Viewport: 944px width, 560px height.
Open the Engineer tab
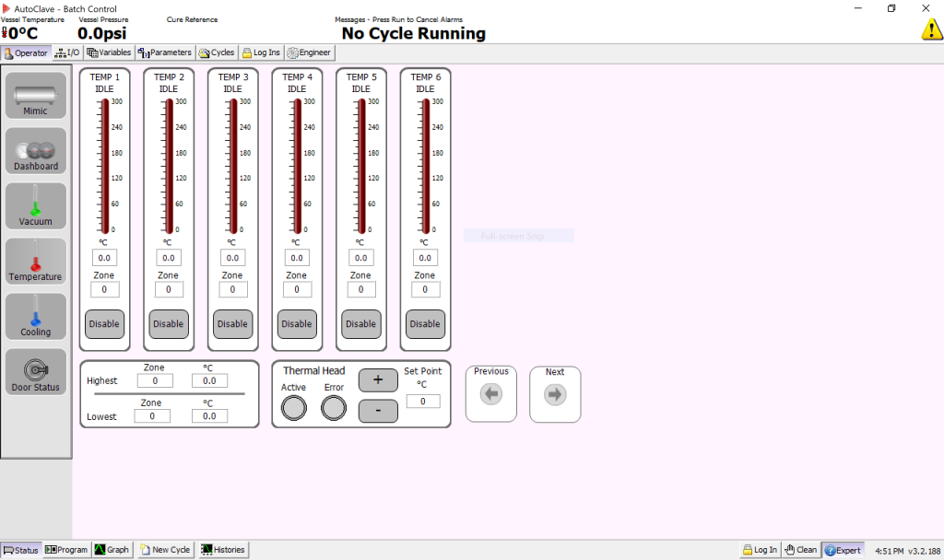tap(309, 53)
